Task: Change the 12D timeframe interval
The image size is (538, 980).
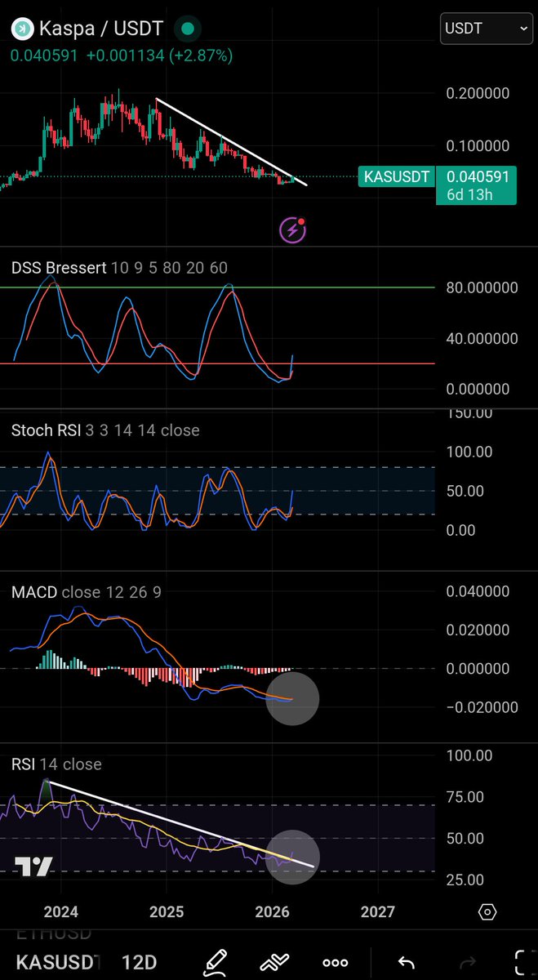Action: 139,962
